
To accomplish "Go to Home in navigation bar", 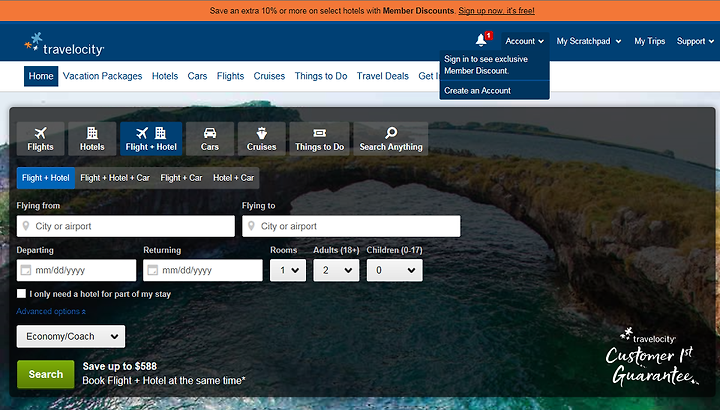I will 41,76.
